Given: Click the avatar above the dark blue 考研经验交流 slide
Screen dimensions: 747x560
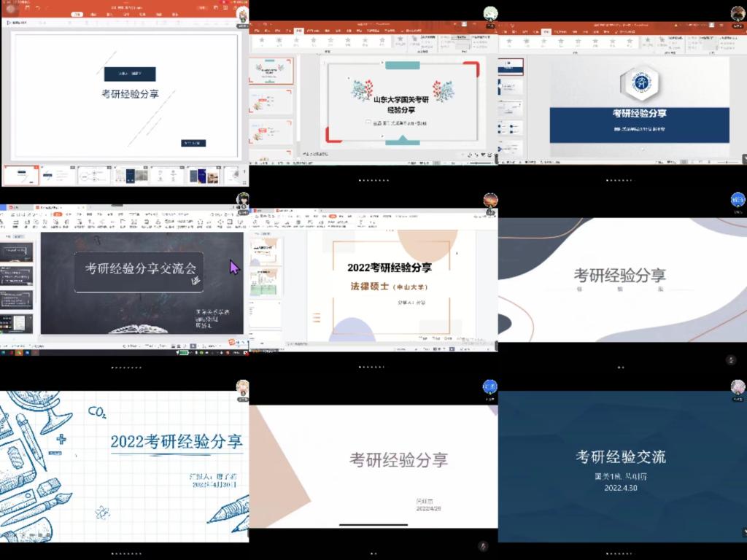Looking at the screenshot, I should pyautogui.click(x=738, y=386).
